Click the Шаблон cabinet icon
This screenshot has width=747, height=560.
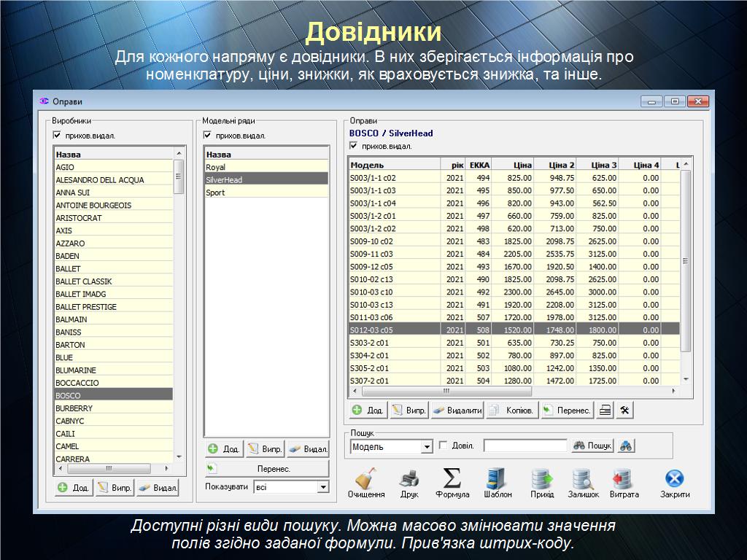click(498, 479)
